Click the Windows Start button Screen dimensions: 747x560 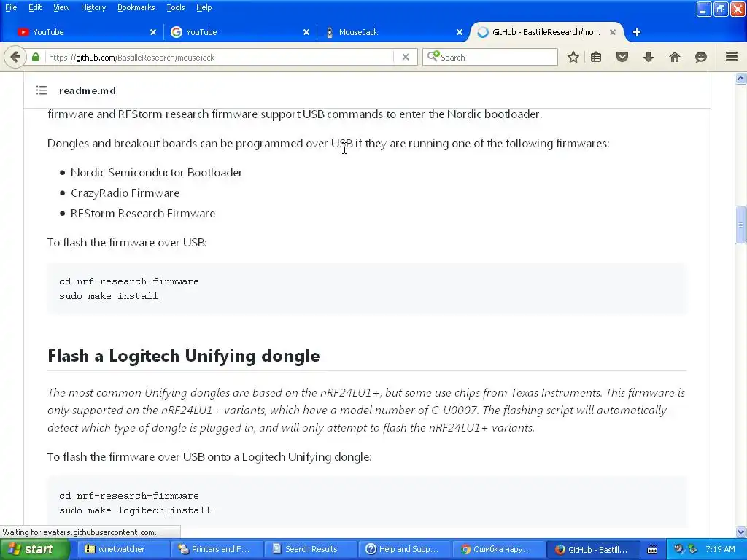(x=35, y=550)
